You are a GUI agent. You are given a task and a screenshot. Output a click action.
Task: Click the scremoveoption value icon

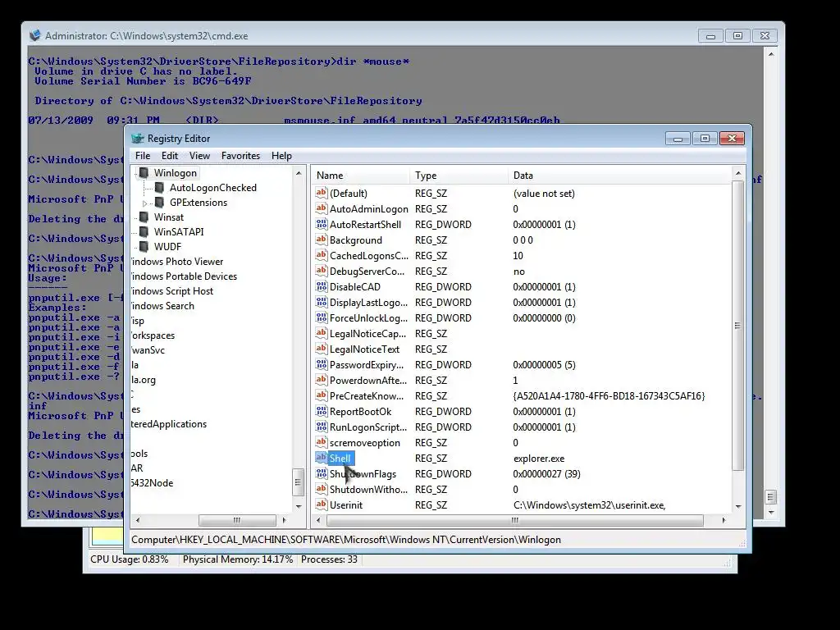coord(321,442)
